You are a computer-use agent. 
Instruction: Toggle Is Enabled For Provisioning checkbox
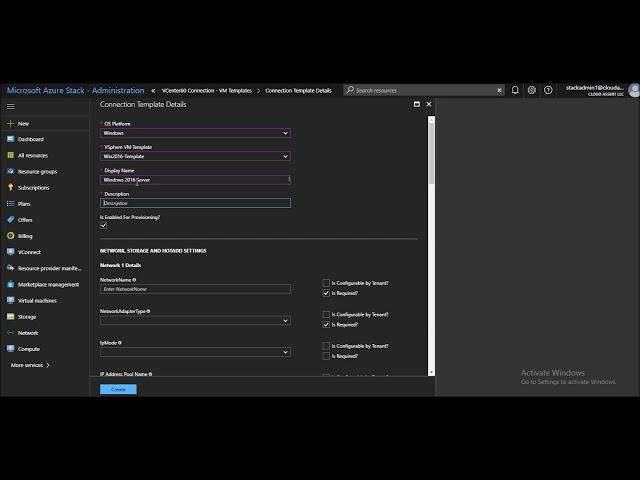[104, 226]
